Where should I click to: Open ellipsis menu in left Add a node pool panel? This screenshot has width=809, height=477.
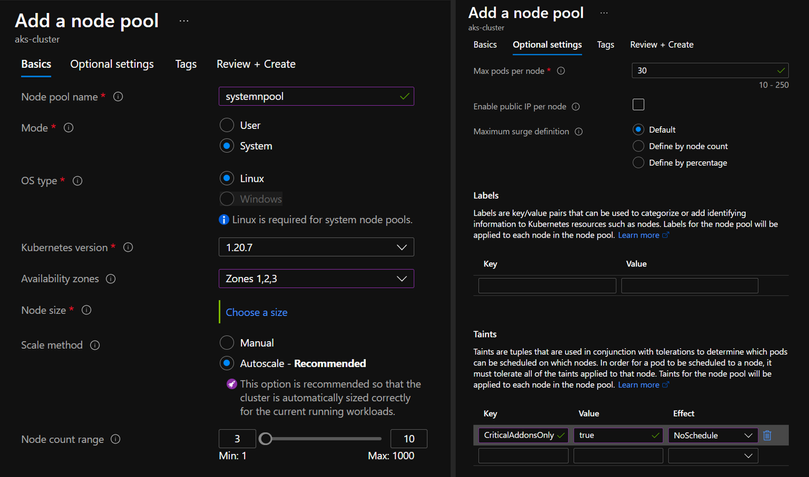(184, 21)
